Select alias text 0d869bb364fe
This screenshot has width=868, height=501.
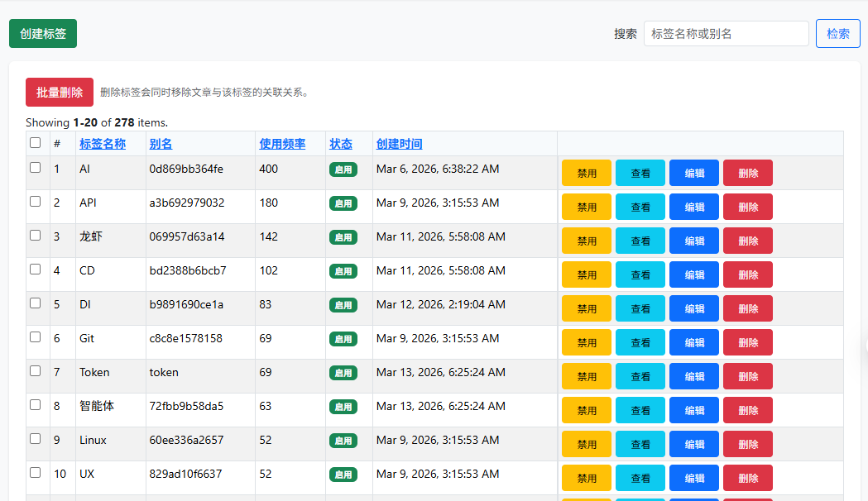click(186, 169)
